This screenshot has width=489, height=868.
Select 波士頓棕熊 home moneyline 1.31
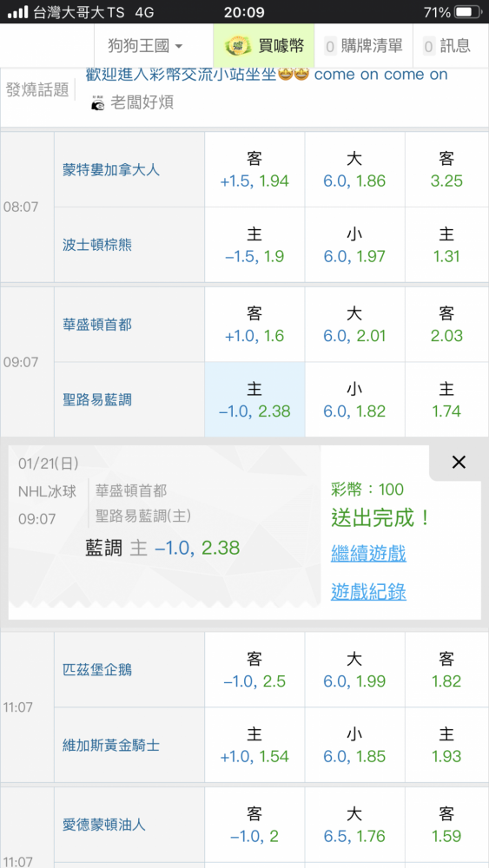click(x=446, y=246)
